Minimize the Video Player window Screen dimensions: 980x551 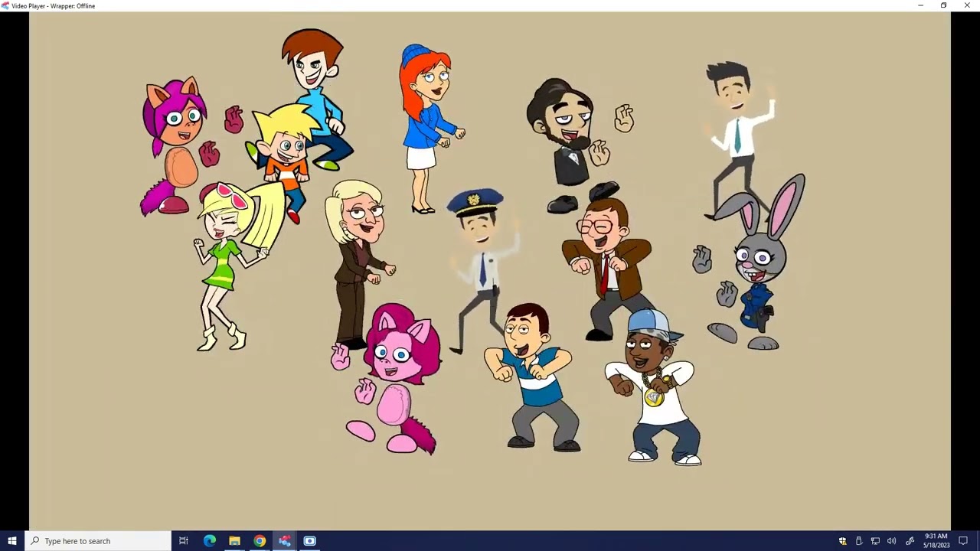point(920,5)
